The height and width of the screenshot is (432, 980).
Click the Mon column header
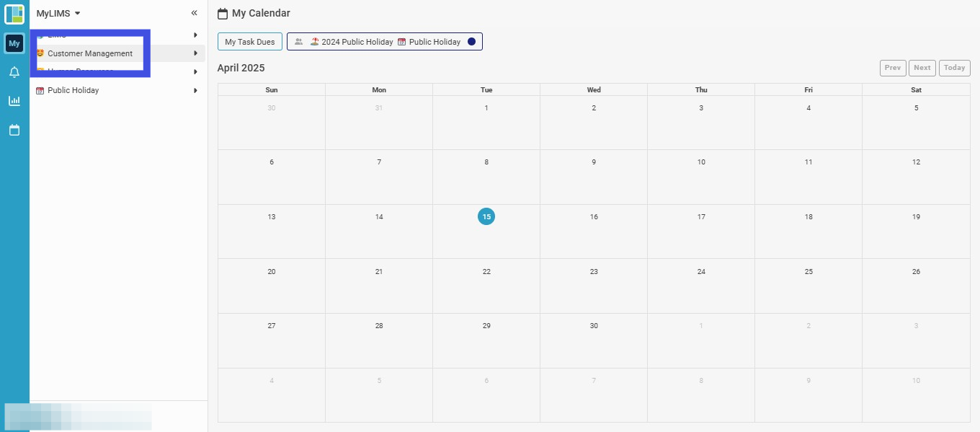379,90
